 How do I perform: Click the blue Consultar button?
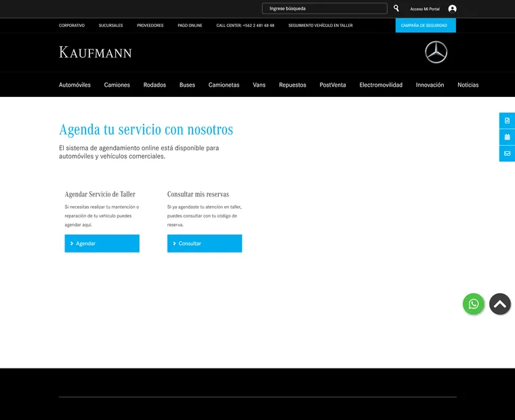[x=205, y=243]
